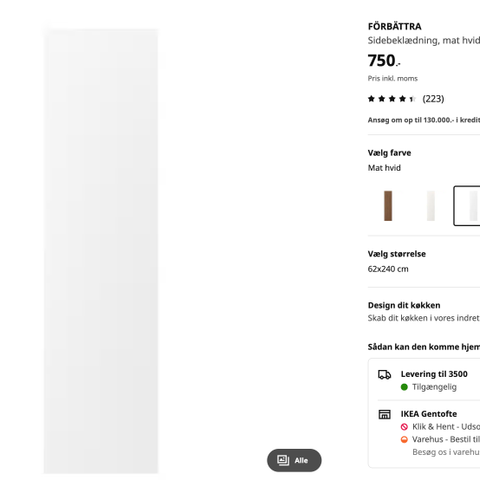Click the orange Varehus stock status icon

coord(404,439)
